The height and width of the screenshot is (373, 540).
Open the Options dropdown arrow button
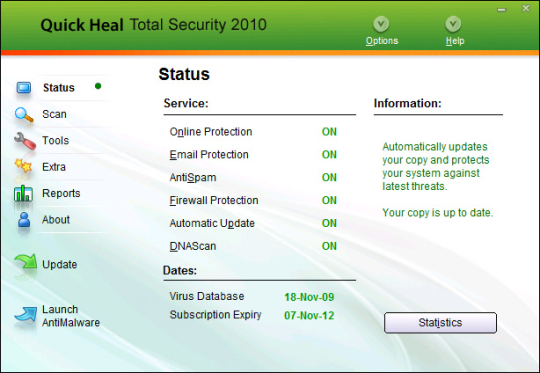coord(381,24)
